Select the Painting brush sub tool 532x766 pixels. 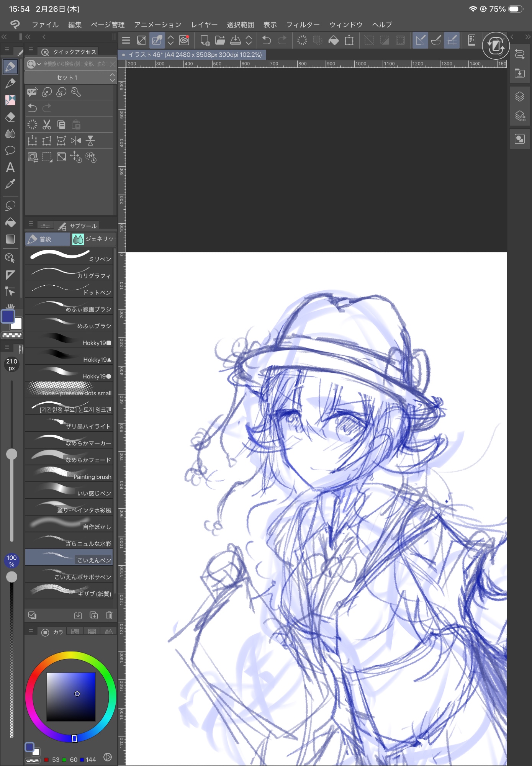tap(69, 474)
